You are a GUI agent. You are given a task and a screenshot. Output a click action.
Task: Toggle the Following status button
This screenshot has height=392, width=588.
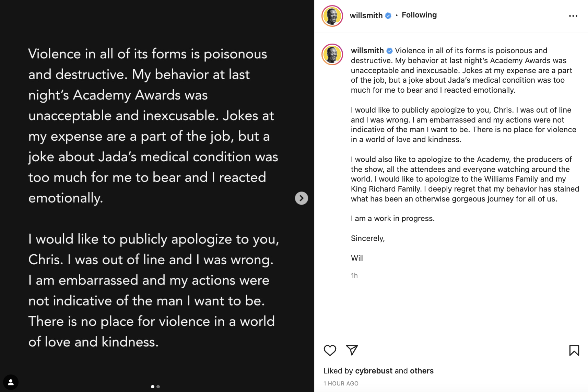click(x=419, y=15)
